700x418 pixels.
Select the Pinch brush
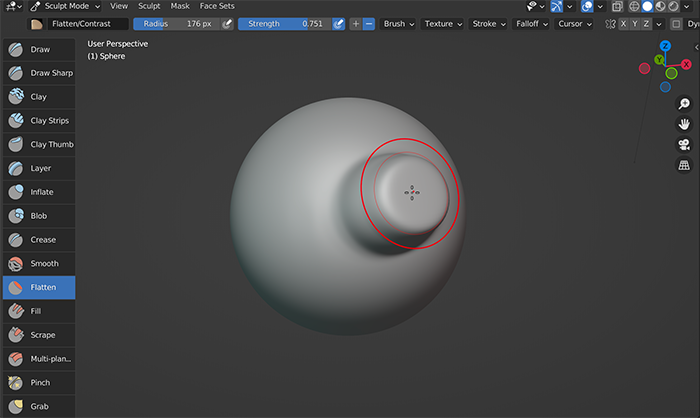(x=39, y=383)
